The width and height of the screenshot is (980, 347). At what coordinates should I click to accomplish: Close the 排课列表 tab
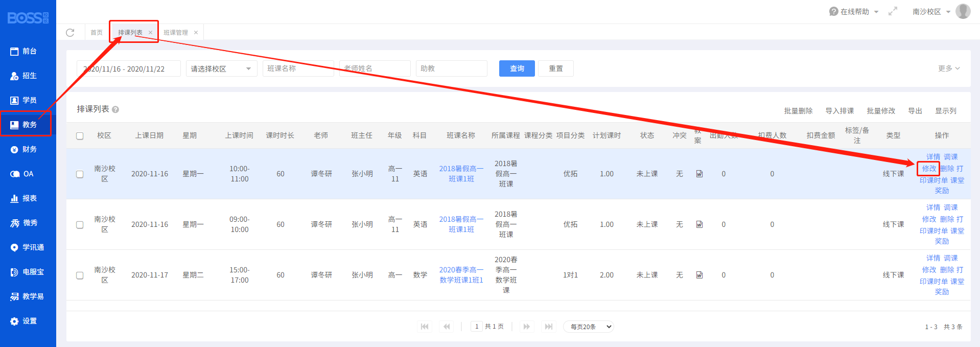(x=150, y=32)
